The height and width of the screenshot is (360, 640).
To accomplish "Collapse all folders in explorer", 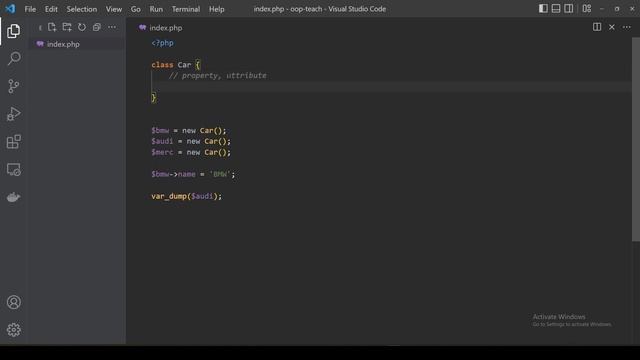I will [x=97, y=27].
